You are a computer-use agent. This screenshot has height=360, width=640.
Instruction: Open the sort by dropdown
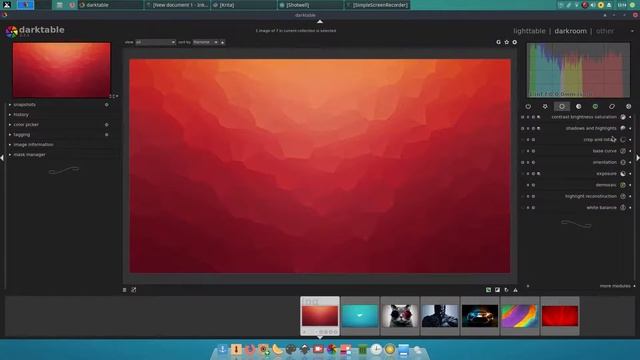point(205,42)
